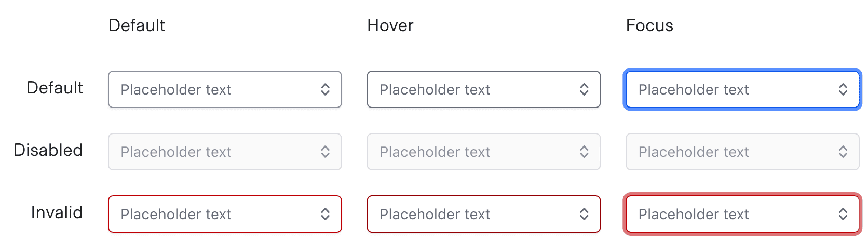Click chevron icon of Default row, Hover column select

click(x=584, y=89)
